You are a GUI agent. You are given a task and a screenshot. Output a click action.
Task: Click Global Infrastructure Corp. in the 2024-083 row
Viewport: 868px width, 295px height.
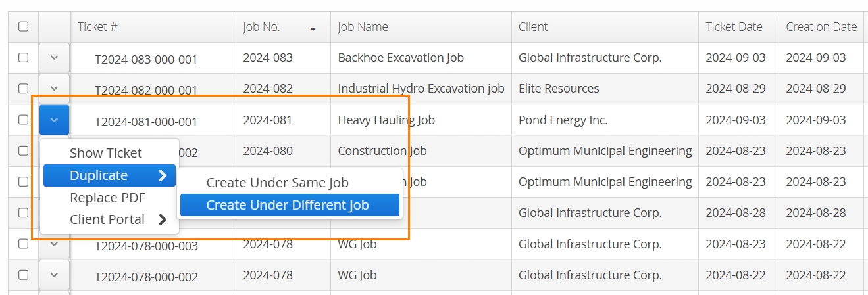pyautogui.click(x=590, y=58)
